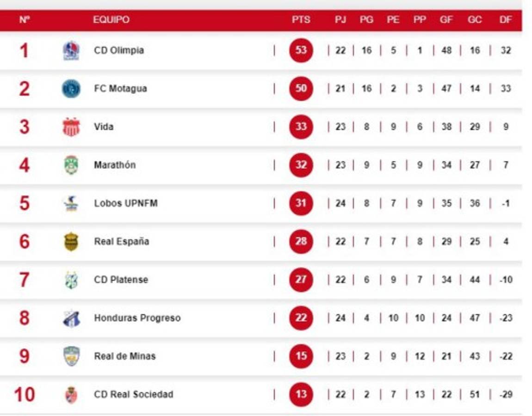This screenshot has width=532, height=416.
Task: Click the CD Platense team crest
Action: 71,280
